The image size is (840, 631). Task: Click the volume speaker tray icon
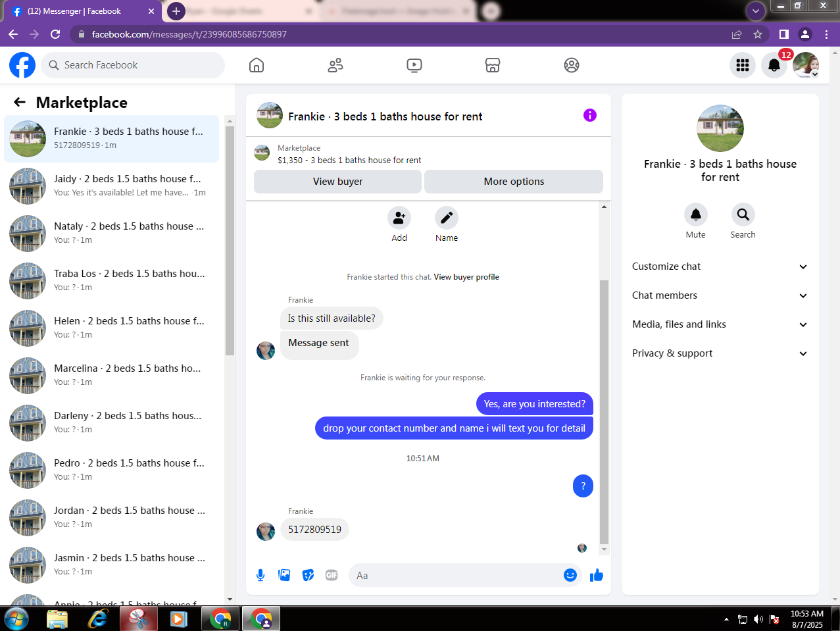pos(758,619)
